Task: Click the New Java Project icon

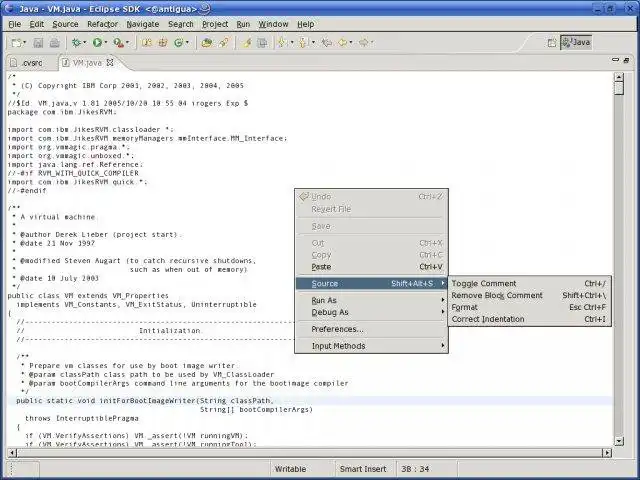Action: pyautogui.click(x=147, y=42)
